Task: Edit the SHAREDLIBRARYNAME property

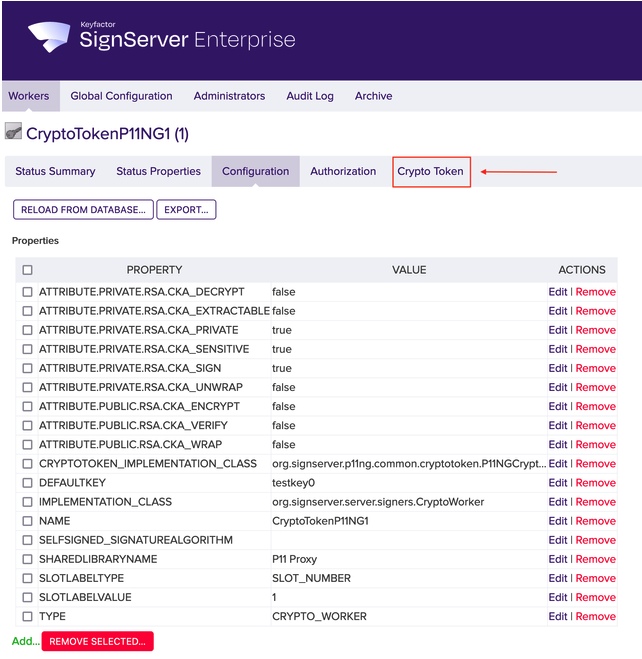Action: (x=557, y=559)
